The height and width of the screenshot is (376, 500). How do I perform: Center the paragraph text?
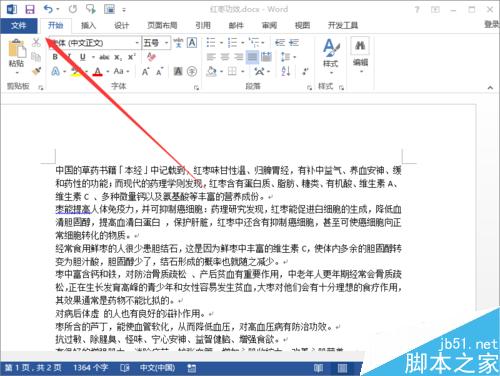click(x=225, y=57)
